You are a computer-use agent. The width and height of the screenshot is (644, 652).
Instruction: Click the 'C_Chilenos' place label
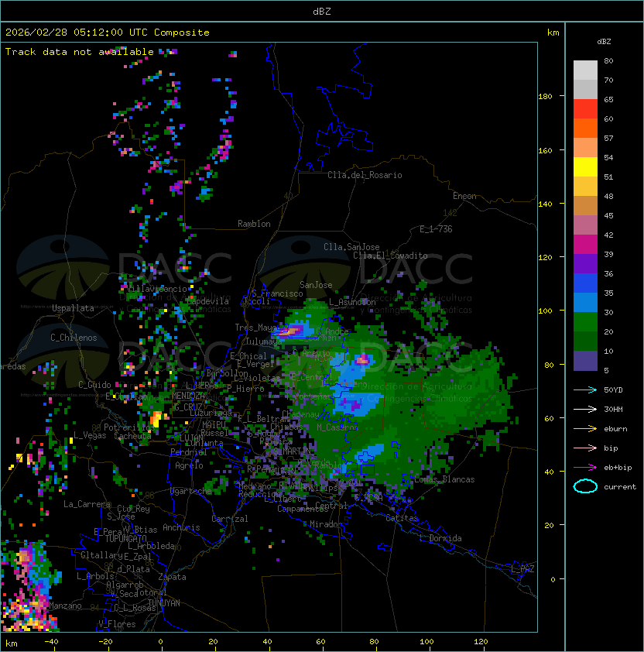coord(74,338)
